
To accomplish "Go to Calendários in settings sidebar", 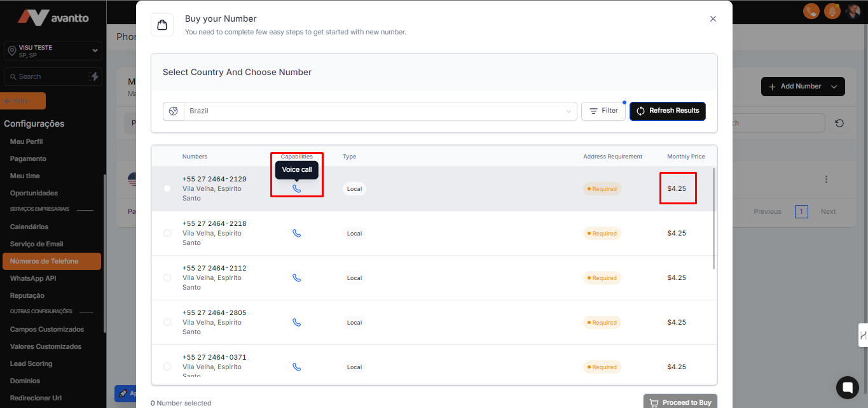I will (29, 227).
